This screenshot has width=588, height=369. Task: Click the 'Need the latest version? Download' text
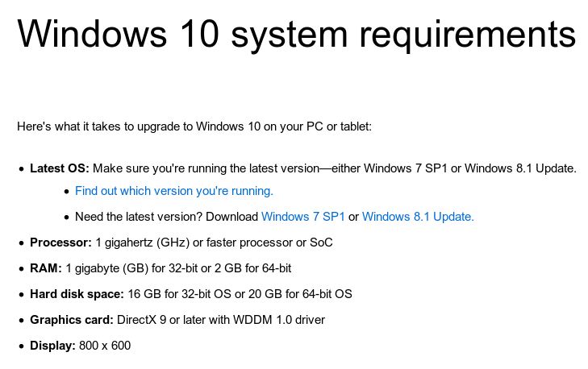(166, 217)
